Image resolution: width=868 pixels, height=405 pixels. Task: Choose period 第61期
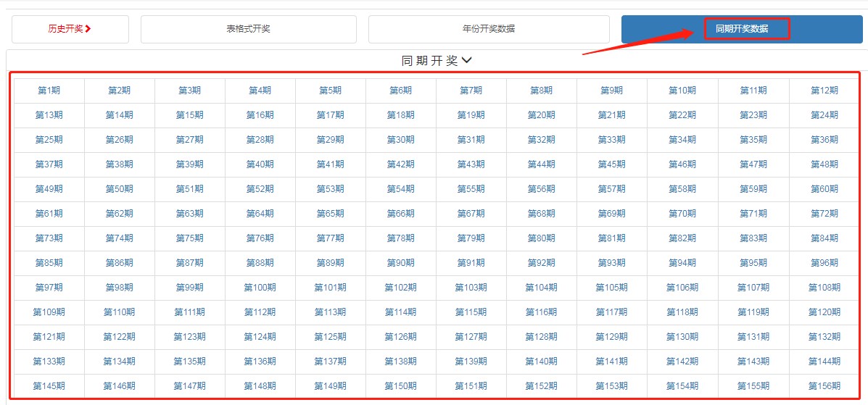click(x=49, y=214)
